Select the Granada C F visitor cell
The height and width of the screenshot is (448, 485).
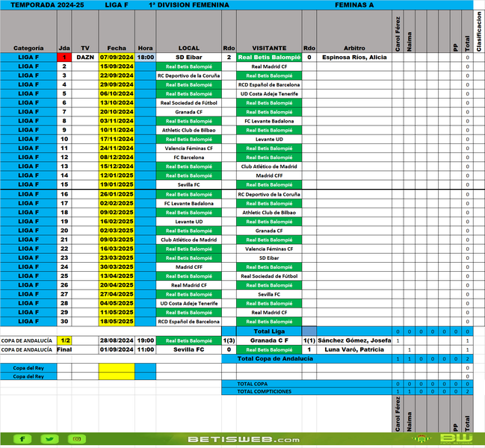pos(269,340)
